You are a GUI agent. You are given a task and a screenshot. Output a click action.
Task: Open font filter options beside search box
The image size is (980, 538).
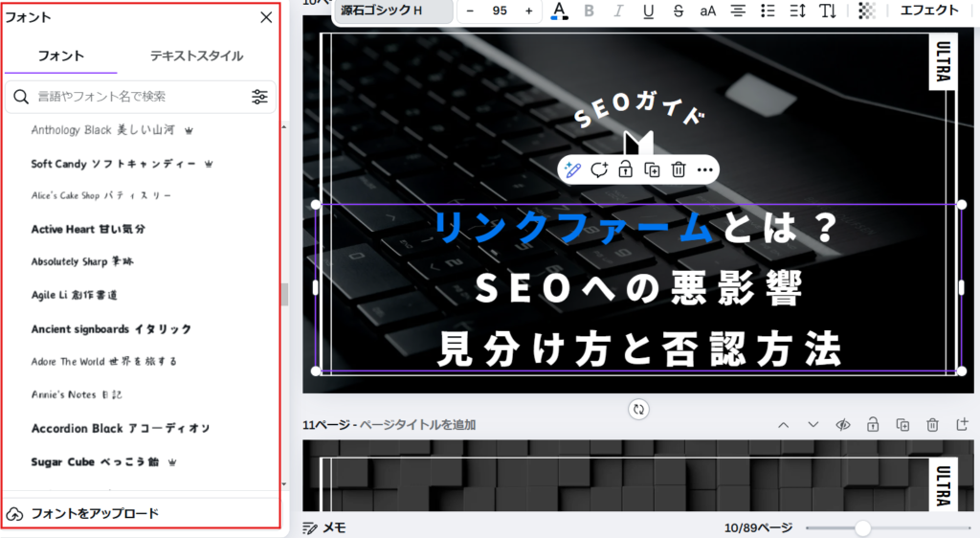click(259, 97)
